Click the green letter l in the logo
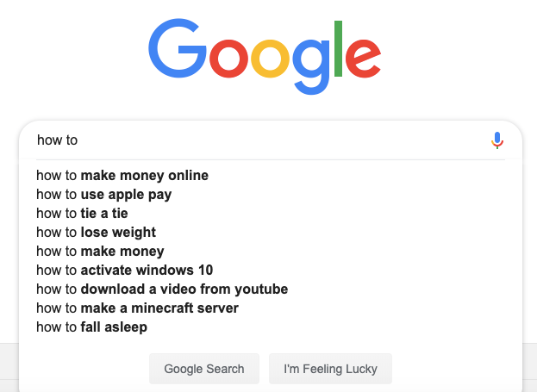The height and width of the screenshot is (392, 537). 338,48
